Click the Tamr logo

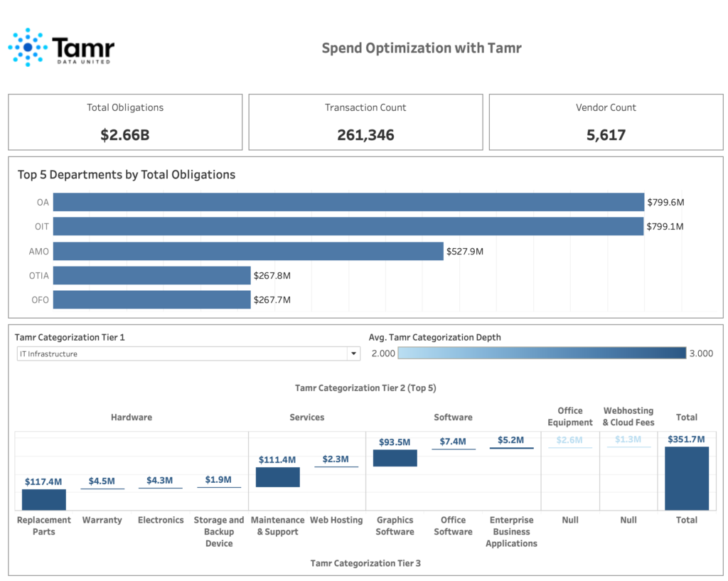[x=61, y=47]
